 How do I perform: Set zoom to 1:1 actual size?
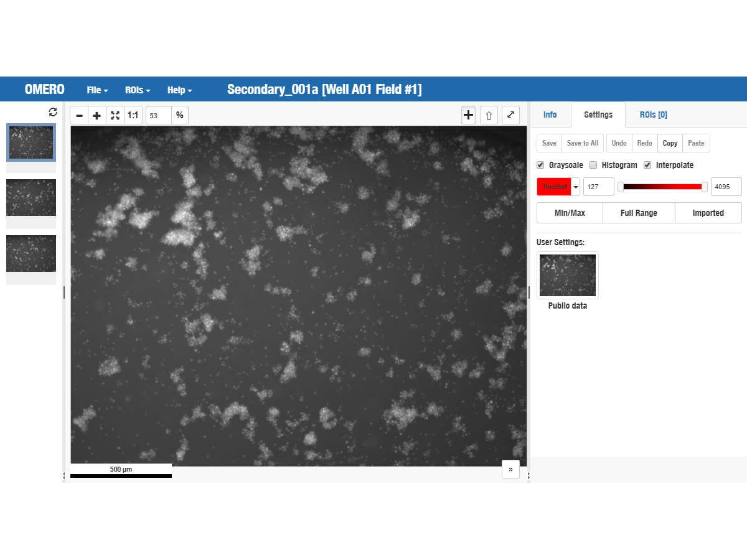133,115
